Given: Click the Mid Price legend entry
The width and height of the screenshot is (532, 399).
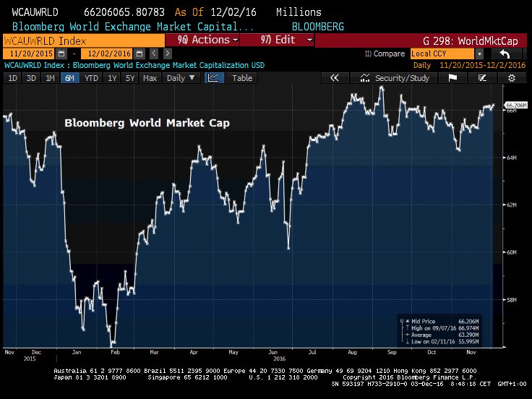Looking at the screenshot, I should tap(445, 322).
